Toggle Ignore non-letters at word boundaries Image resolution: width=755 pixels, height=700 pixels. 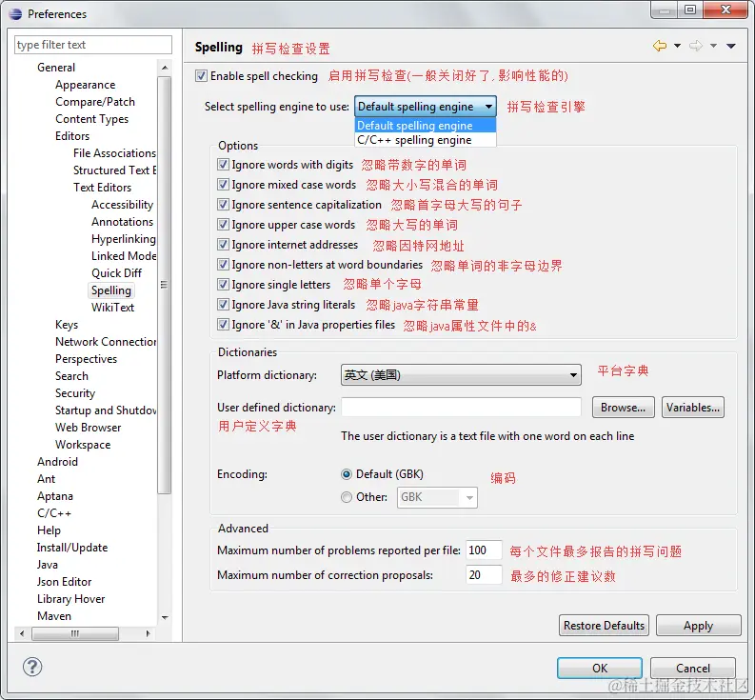pyautogui.click(x=223, y=265)
